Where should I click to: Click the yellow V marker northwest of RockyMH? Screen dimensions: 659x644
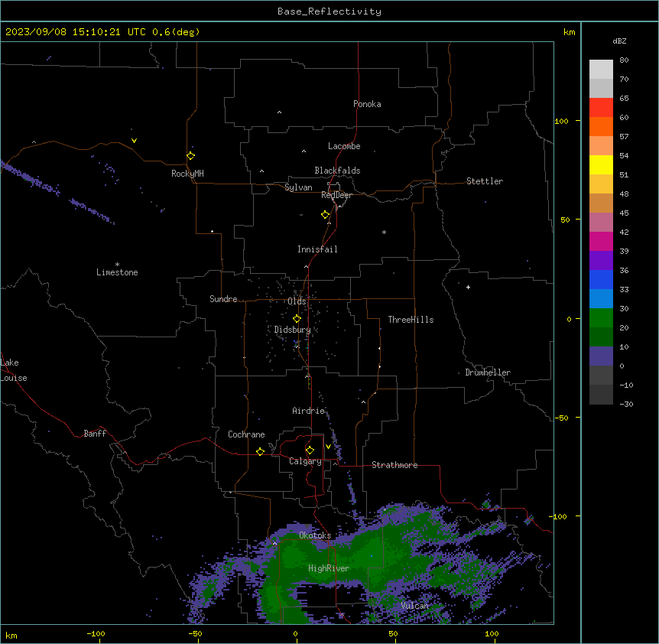(134, 141)
